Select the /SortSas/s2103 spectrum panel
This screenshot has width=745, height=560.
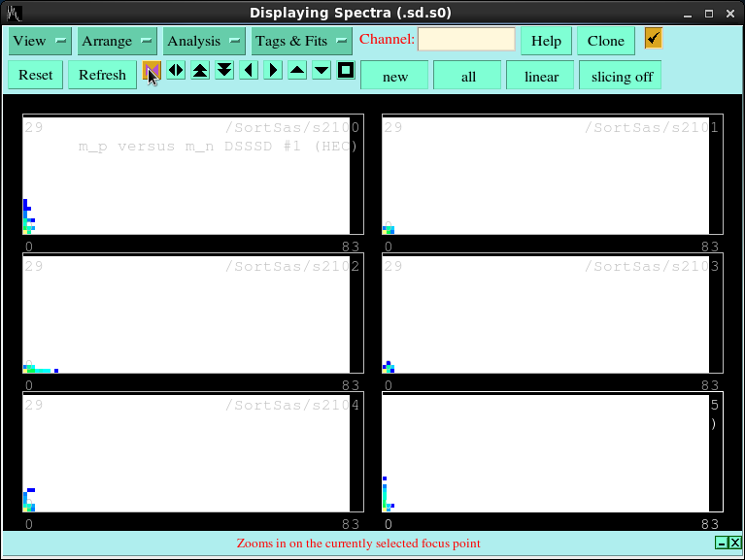pyautogui.click(x=552, y=313)
